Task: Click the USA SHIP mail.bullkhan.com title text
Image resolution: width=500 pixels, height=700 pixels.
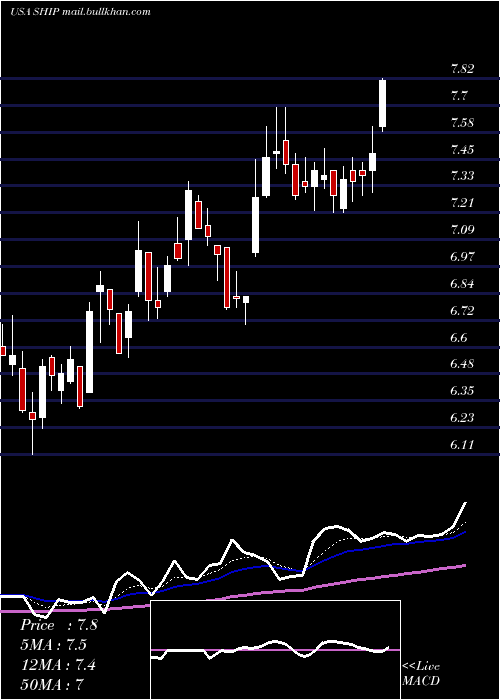Action: (x=80, y=12)
